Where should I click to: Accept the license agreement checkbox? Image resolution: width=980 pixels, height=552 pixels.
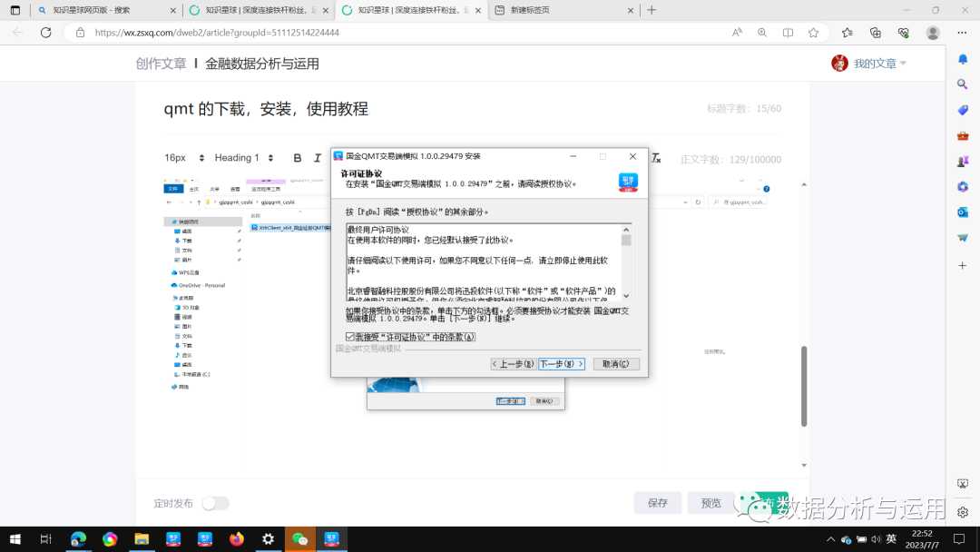[x=350, y=337]
